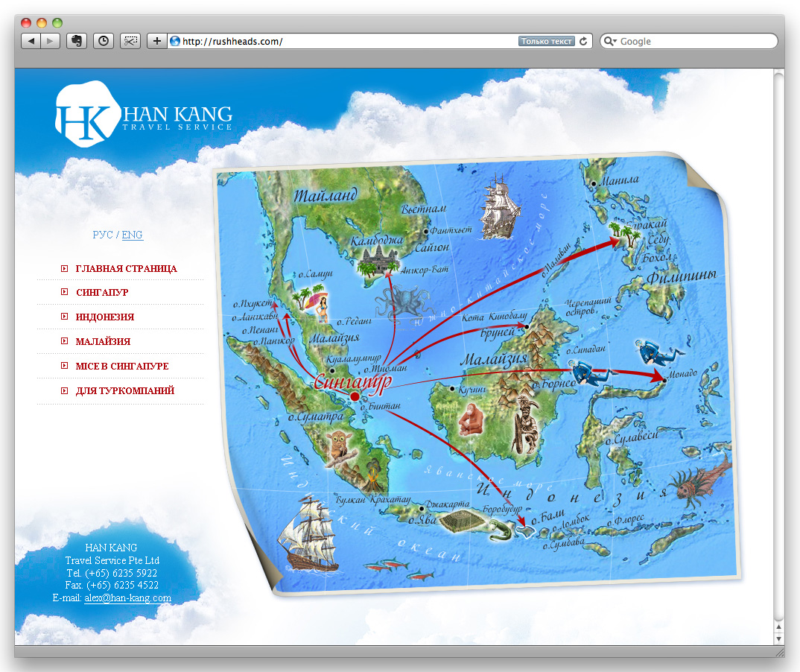Viewport: 800px width, 672px height.
Task: Click the 'о.Пхукет' island label
Action: 253,303
